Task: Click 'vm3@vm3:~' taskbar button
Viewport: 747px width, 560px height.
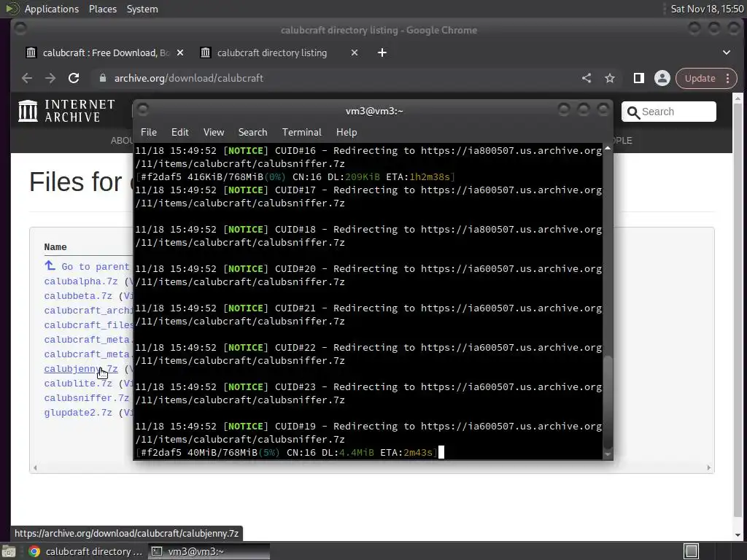Action: pos(209,551)
